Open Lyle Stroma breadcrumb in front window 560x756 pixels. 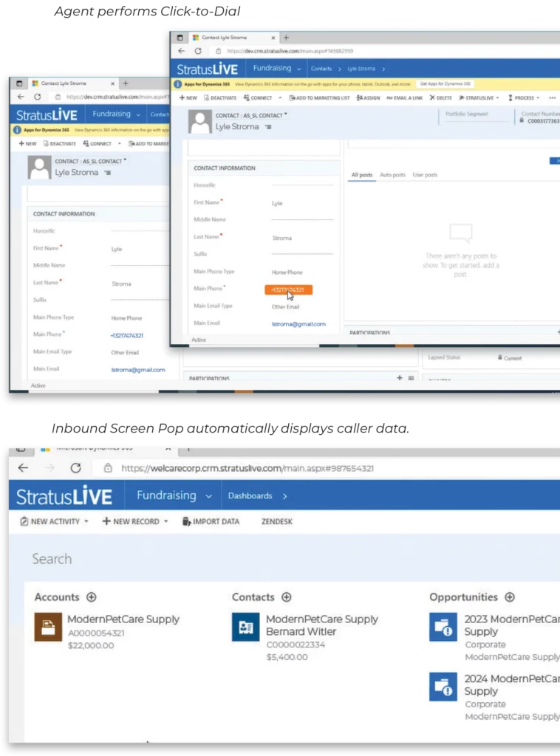pos(361,69)
